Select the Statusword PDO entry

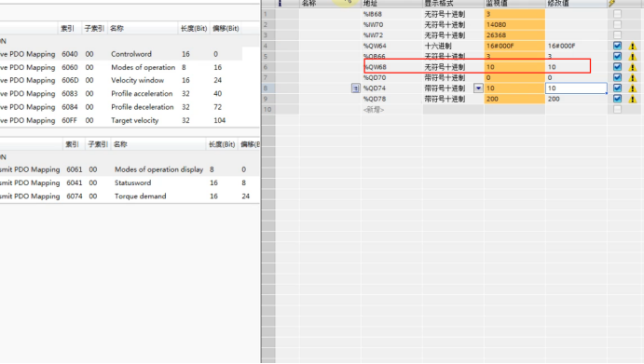[x=130, y=182]
